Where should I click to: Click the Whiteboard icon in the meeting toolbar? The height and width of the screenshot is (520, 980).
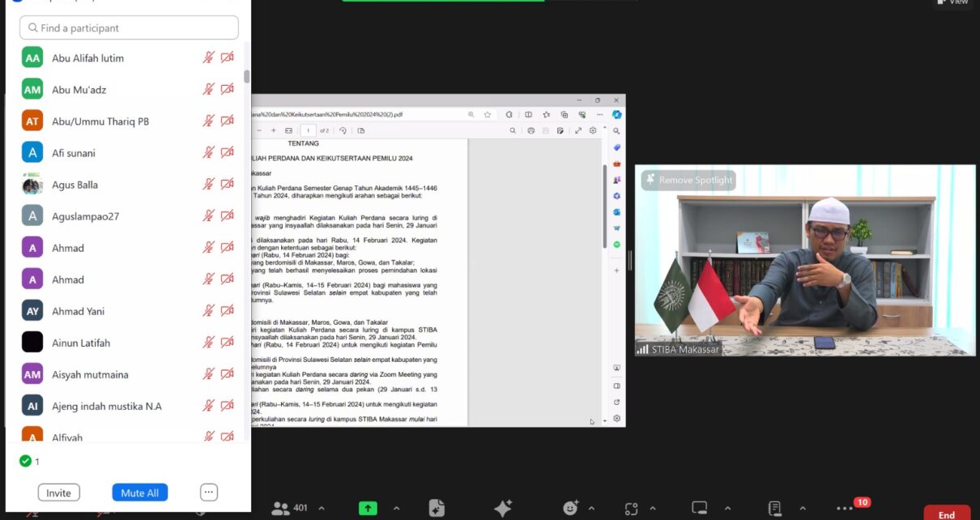click(x=699, y=509)
